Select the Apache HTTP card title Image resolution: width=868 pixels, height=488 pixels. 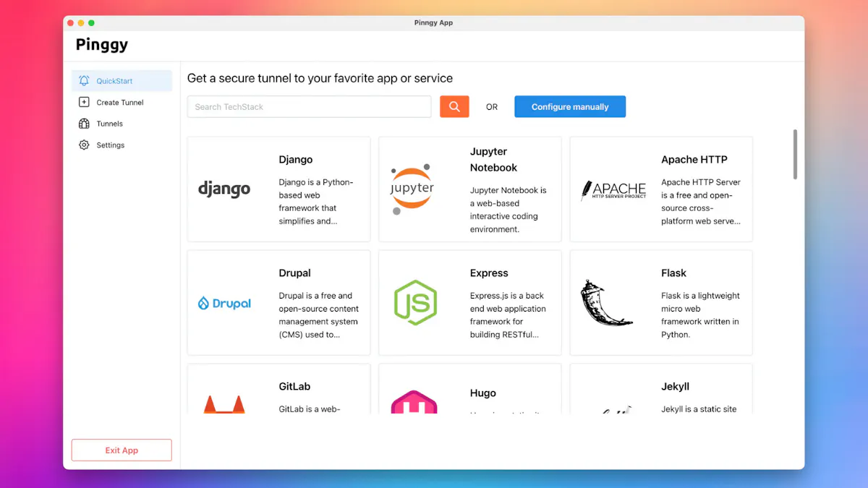click(694, 160)
